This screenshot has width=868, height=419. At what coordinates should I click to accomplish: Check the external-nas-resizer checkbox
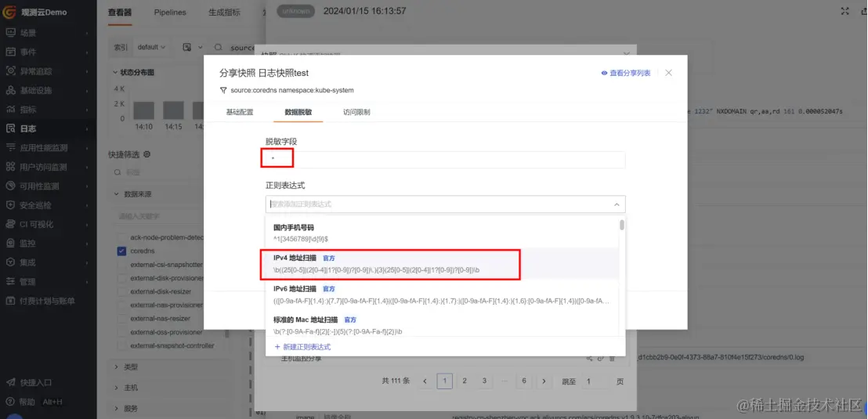121,319
